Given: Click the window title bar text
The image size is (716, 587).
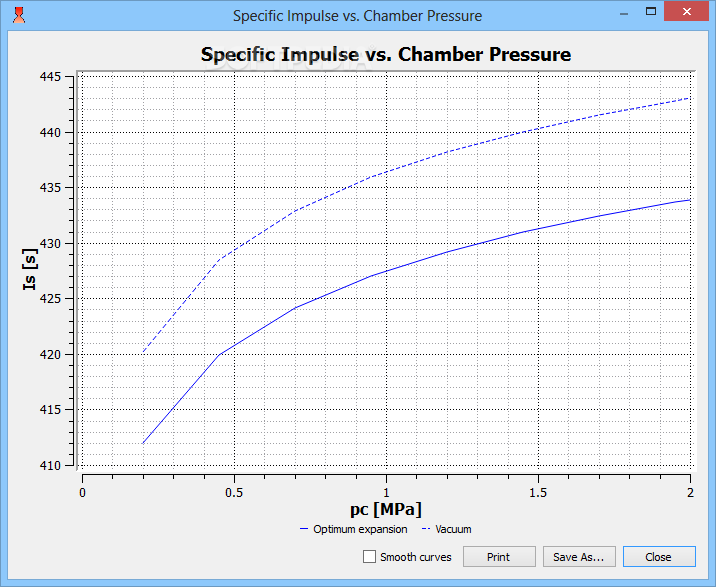Looking at the screenshot, I should (358, 16).
